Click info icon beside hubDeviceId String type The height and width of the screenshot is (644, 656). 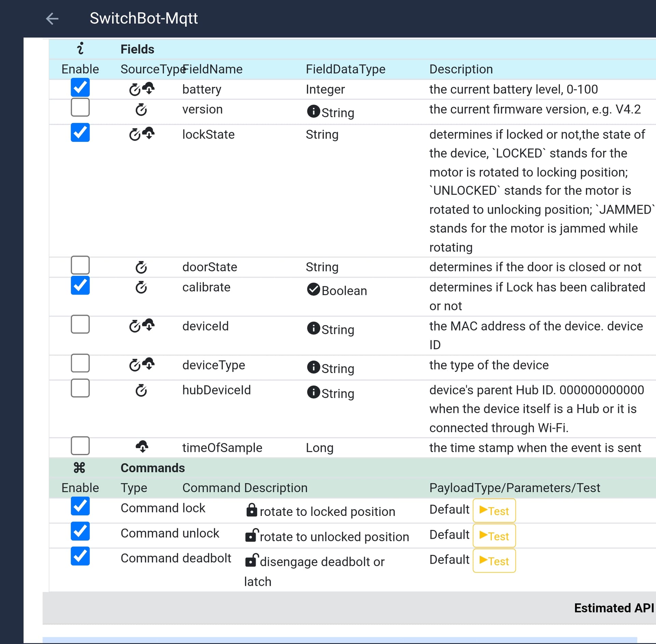[x=313, y=392]
